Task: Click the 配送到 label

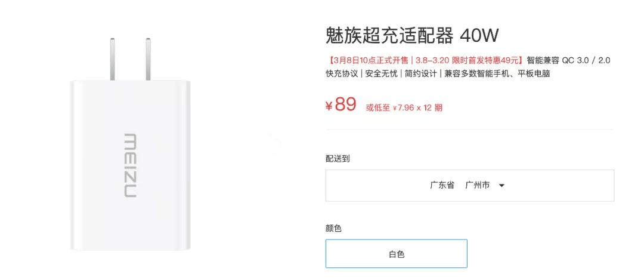Action: click(337, 159)
